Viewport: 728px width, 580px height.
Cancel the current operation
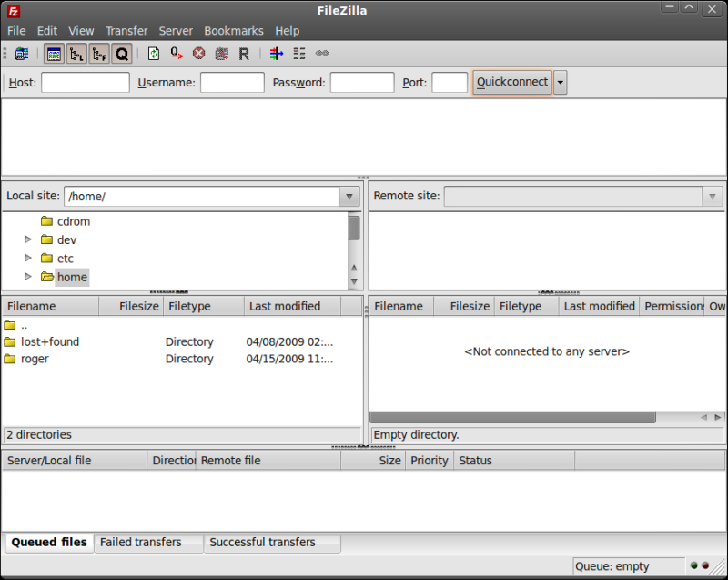pos(198,53)
